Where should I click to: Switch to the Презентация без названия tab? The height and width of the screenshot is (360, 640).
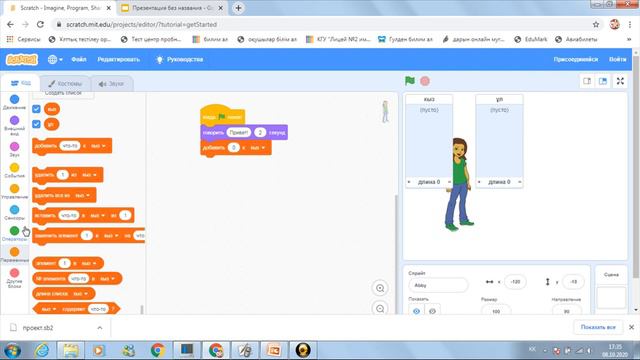(172, 8)
